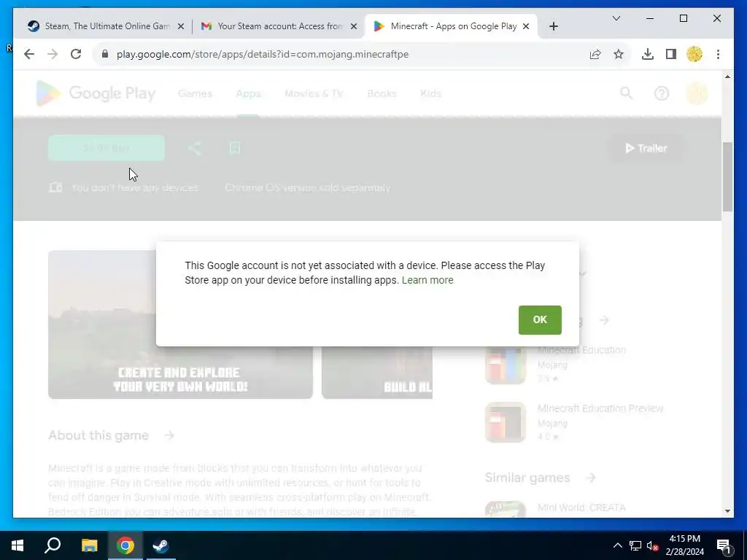747x560 pixels.
Task: Open the Windows Start menu
Action: click(18, 545)
